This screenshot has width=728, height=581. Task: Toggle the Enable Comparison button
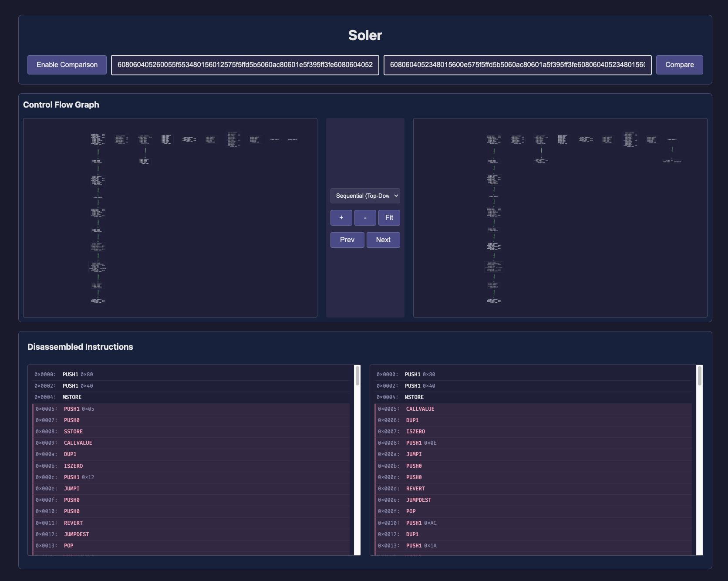pos(67,65)
